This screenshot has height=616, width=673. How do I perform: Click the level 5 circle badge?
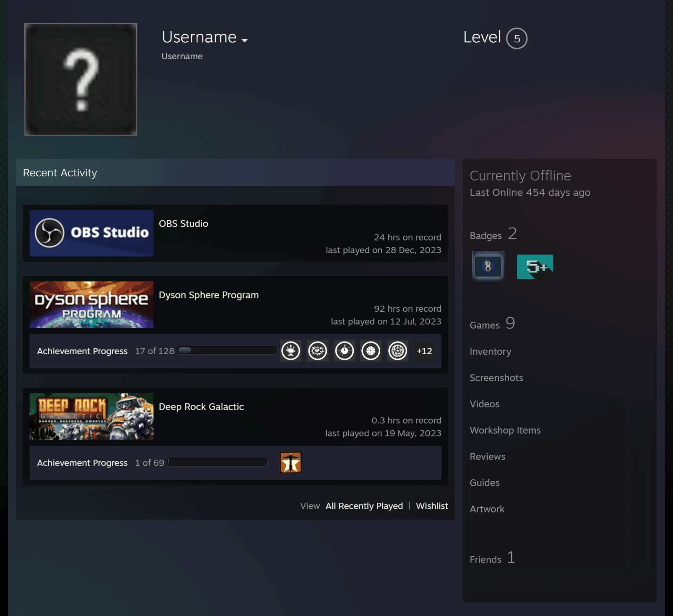(517, 38)
